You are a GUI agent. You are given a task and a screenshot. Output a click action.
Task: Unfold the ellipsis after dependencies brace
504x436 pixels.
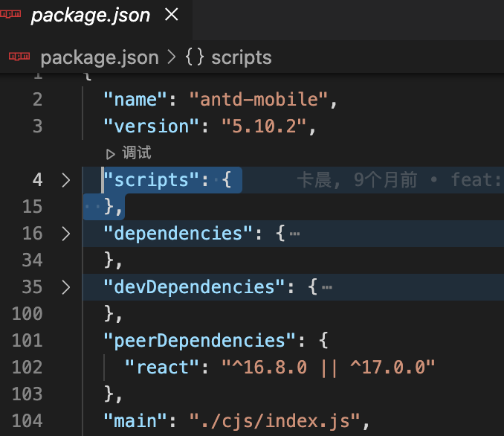(294, 234)
